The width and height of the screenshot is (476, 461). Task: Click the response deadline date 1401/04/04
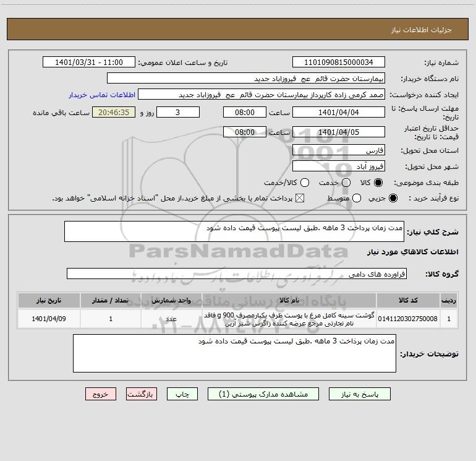[x=339, y=112]
